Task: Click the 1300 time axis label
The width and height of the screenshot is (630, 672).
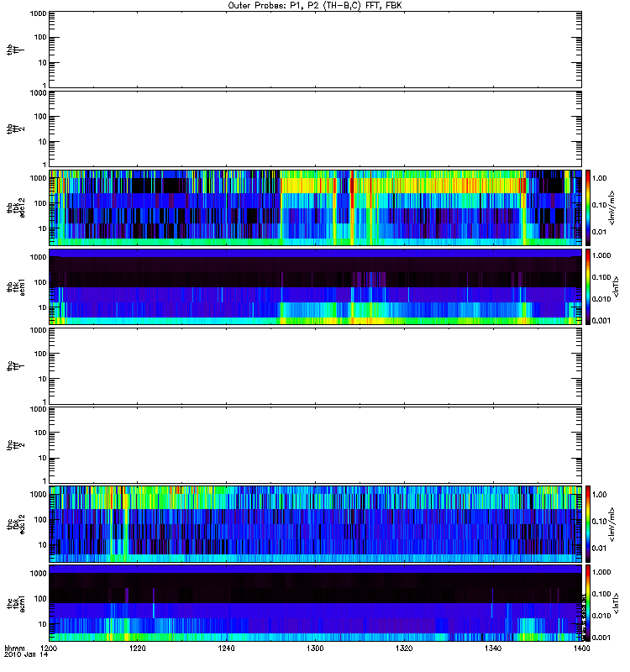Action: click(x=315, y=648)
